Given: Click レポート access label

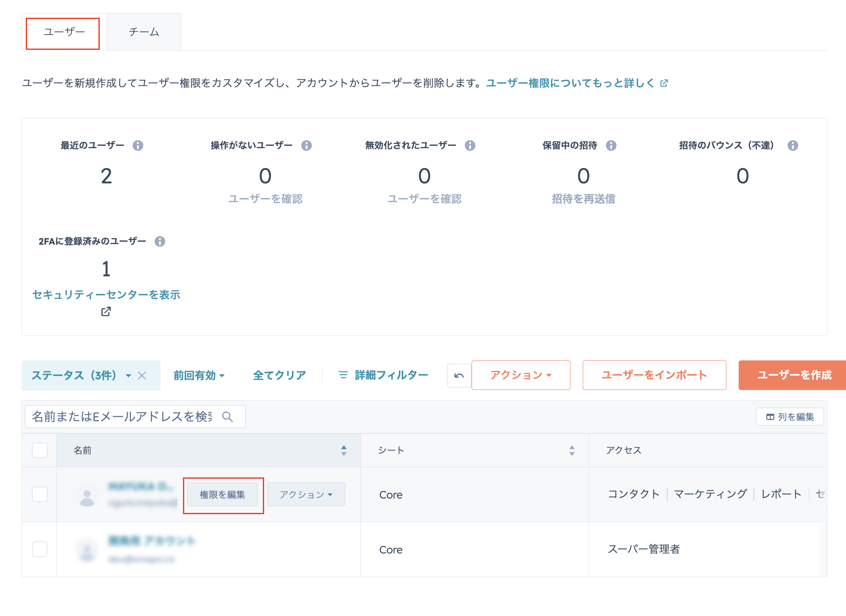Looking at the screenshot, I should 781,494.
